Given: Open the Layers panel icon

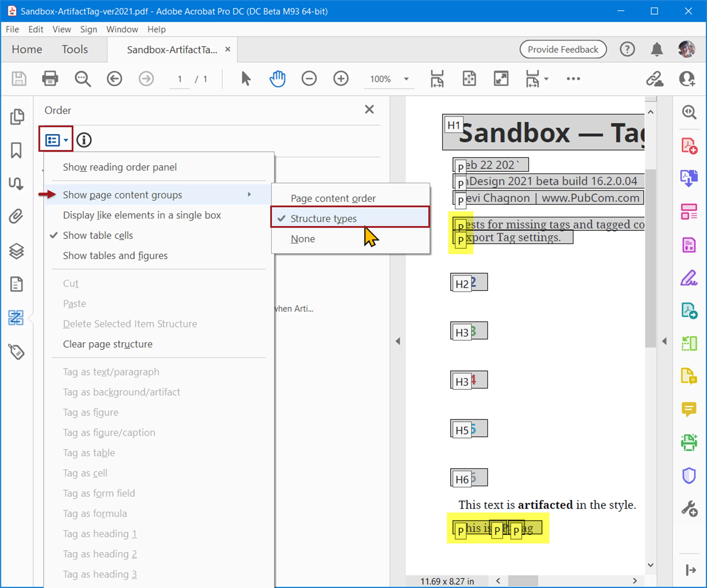Looking at the screenshot, I should pos(16,251).
